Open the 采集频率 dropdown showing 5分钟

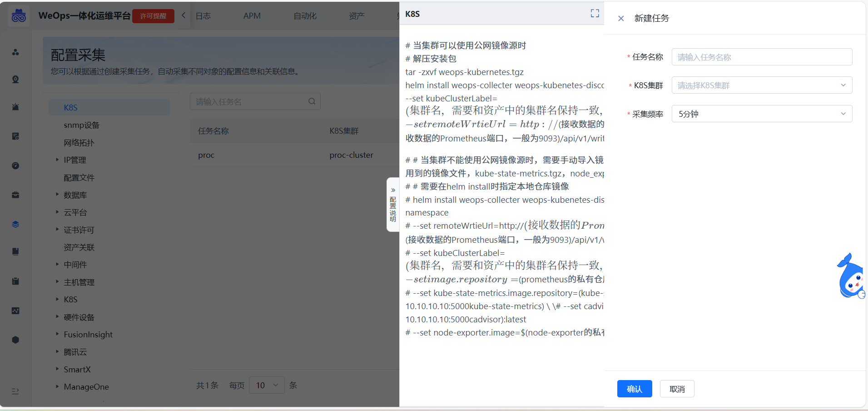pyautogui.click(x=761, y=114)
